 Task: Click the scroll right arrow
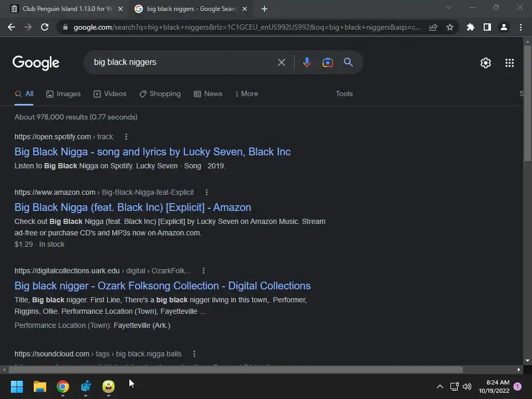pos(519,369)
